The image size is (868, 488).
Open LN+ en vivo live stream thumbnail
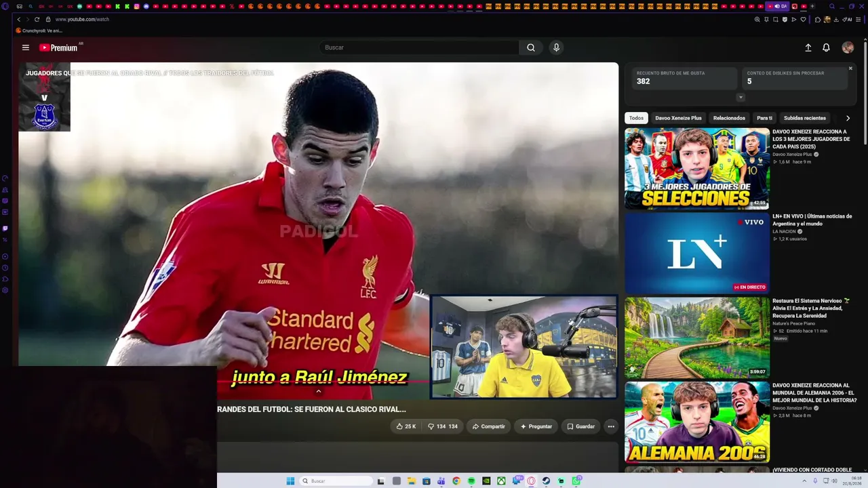[x=697, y=253]
